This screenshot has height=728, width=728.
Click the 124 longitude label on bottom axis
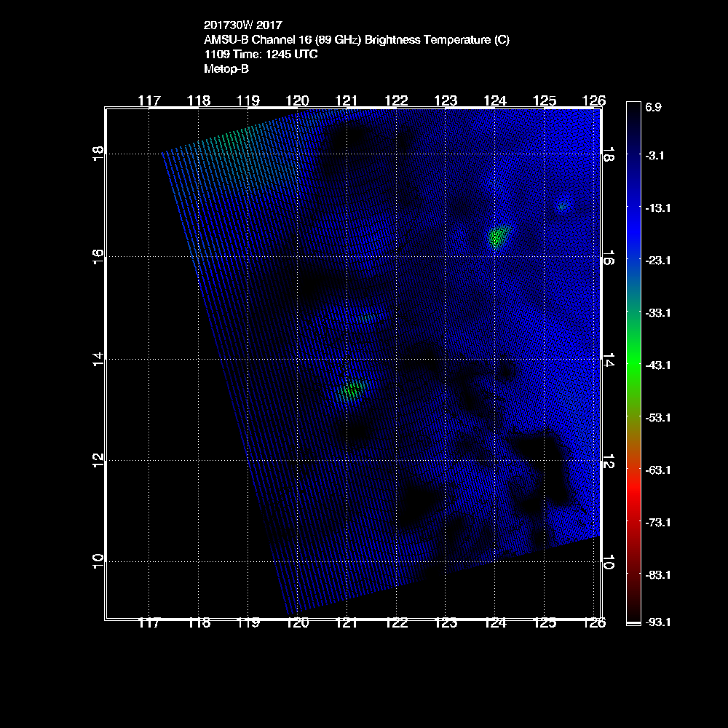495,623
